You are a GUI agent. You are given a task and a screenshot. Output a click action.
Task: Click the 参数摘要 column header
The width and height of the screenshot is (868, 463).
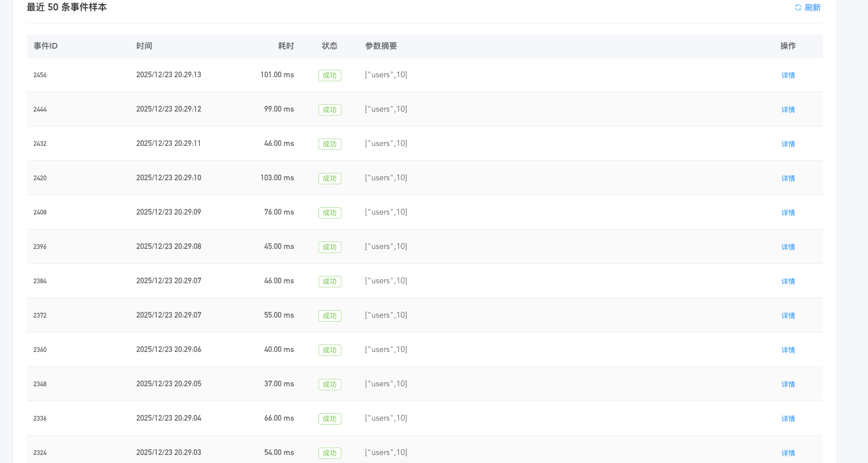(381, 46)
